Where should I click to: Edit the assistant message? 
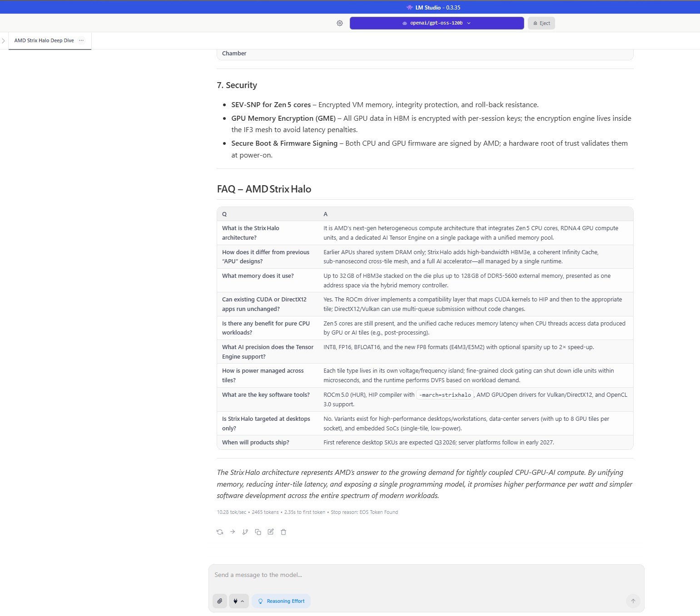point(271,532)
